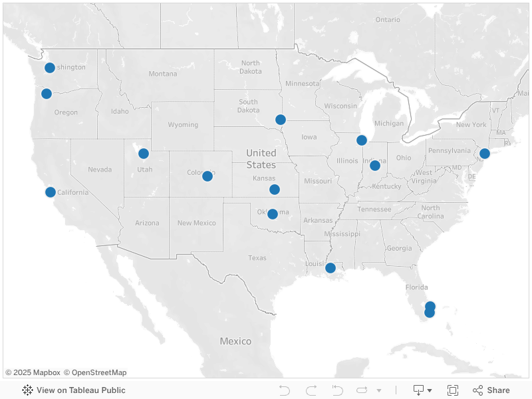
Task: Select the blue marker in Colorado
Action: pos(207,176)
